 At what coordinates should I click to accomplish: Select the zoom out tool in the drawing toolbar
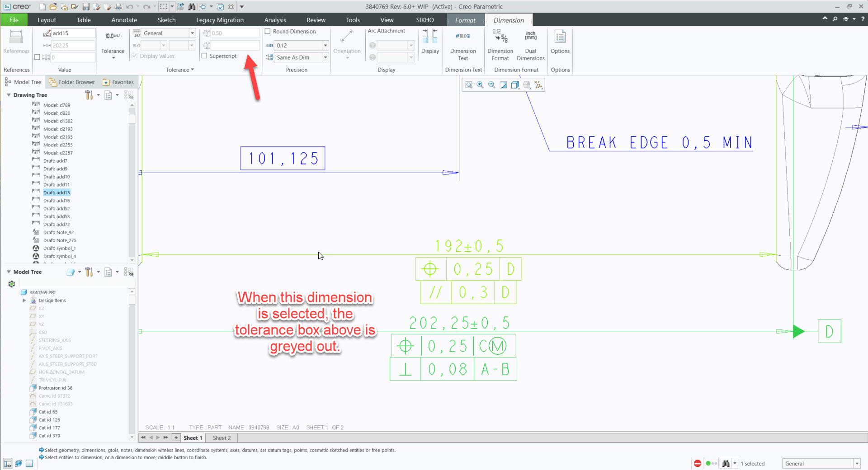[491, 85]
